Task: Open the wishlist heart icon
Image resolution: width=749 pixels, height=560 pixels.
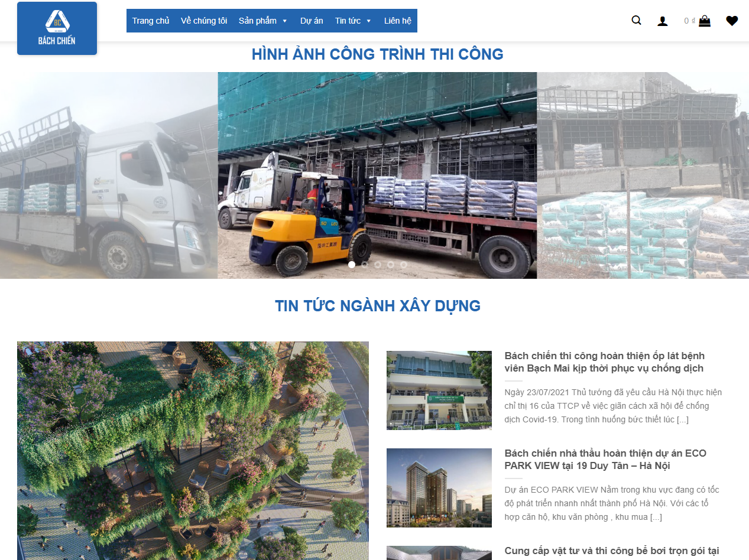Action: [x=732, y=21]
